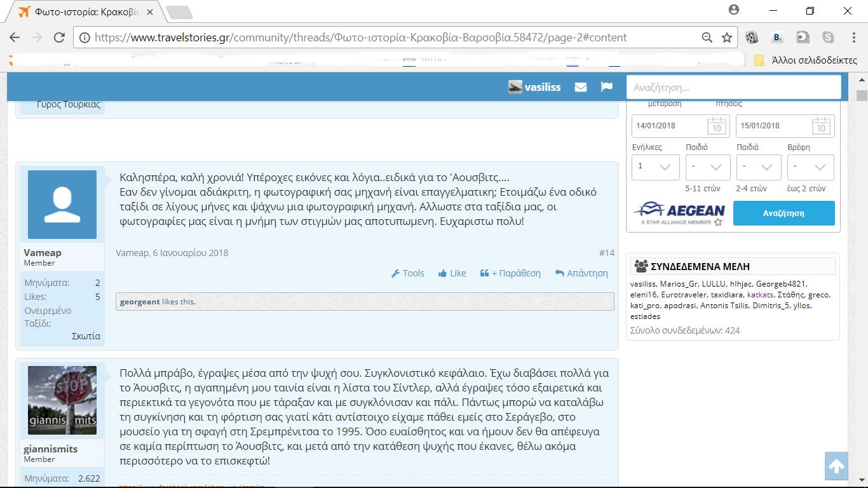Open departure date calendar icon

click(716, 126)
